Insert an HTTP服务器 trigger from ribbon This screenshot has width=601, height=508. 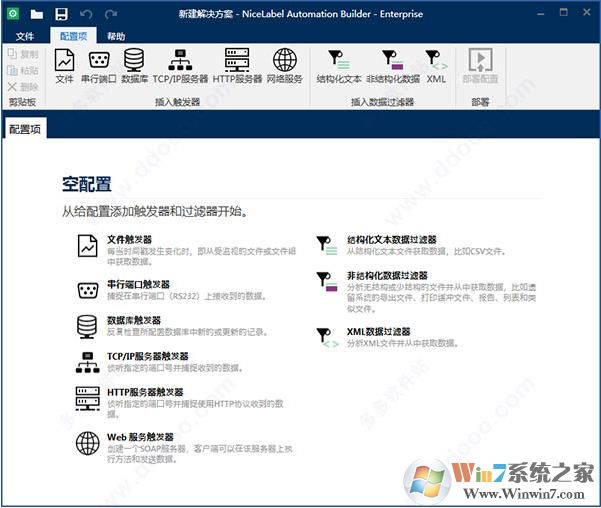(x=237, y=66)
